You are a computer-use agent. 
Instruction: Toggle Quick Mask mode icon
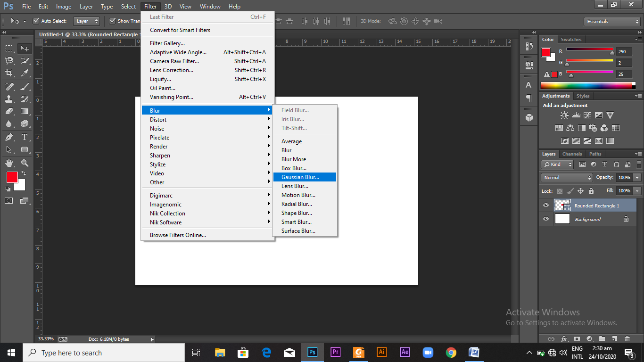[9, 200]
